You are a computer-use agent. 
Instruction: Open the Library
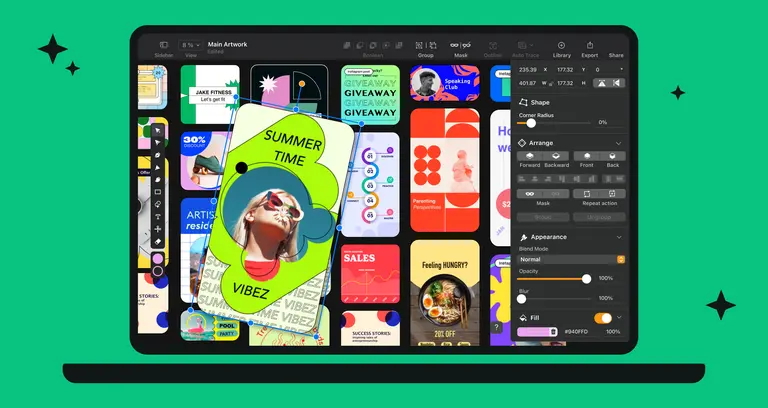[561, 45]
